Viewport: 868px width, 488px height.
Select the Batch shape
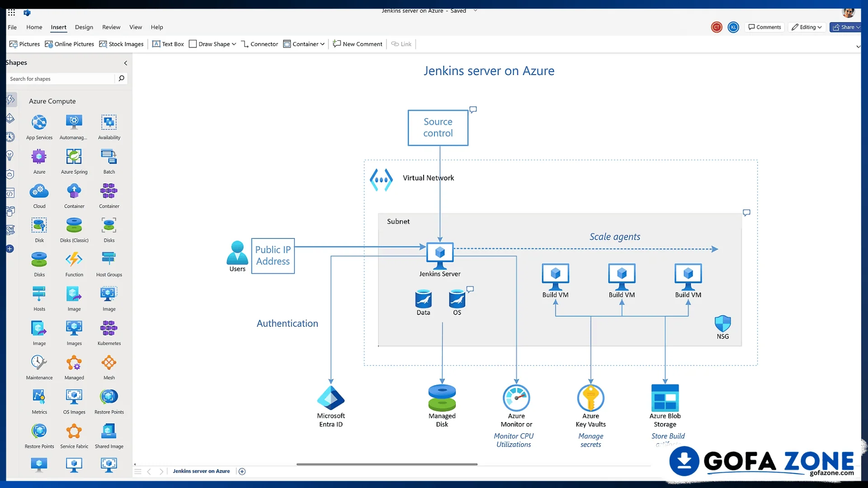point(109,161)
